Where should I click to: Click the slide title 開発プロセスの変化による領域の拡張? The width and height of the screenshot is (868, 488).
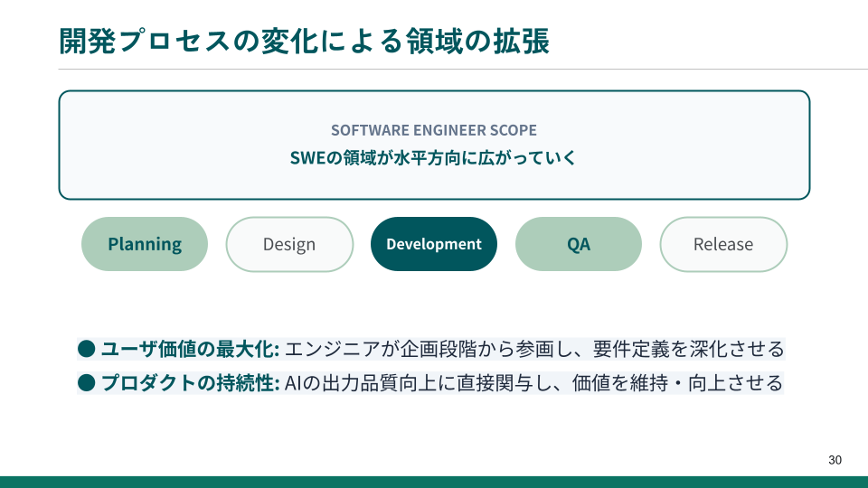tap(304, 41)
